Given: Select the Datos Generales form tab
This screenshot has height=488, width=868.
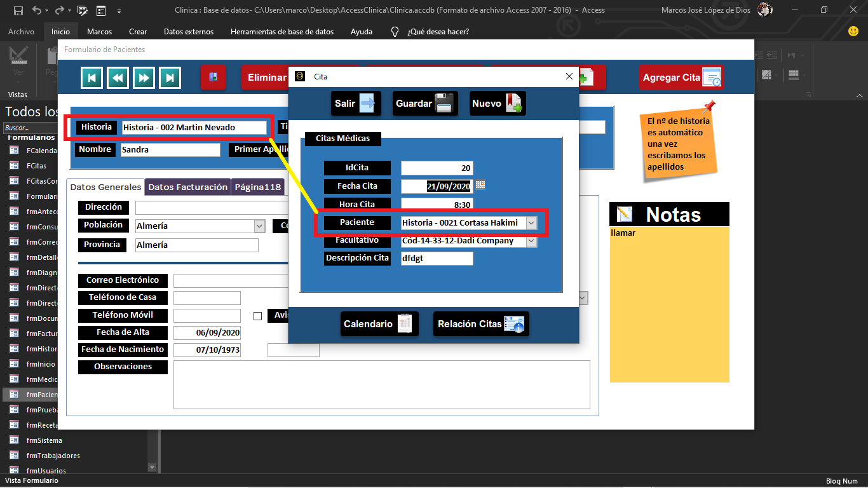Looking at the screenshot, I should click(x=105, y=187).
